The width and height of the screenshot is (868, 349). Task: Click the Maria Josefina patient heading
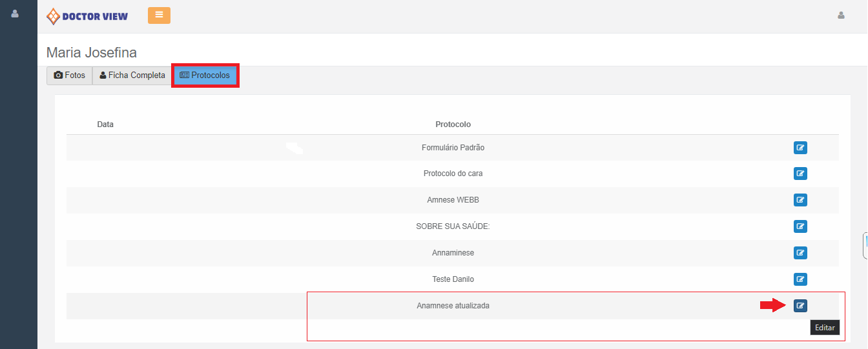coord(92,53)
